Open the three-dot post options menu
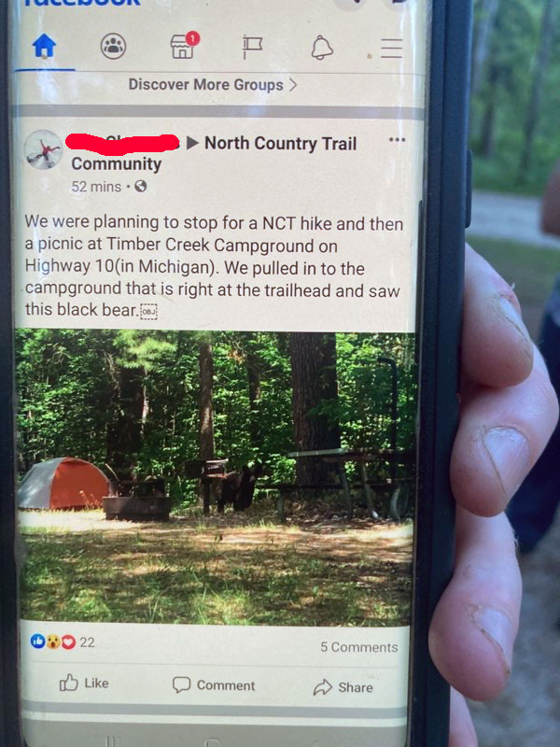The image size is (560, 747). 397,140
